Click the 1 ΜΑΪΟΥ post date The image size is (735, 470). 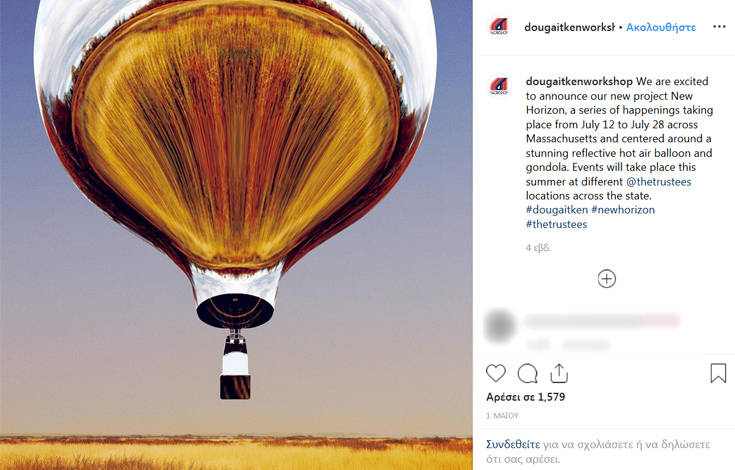tap(502, 416)
